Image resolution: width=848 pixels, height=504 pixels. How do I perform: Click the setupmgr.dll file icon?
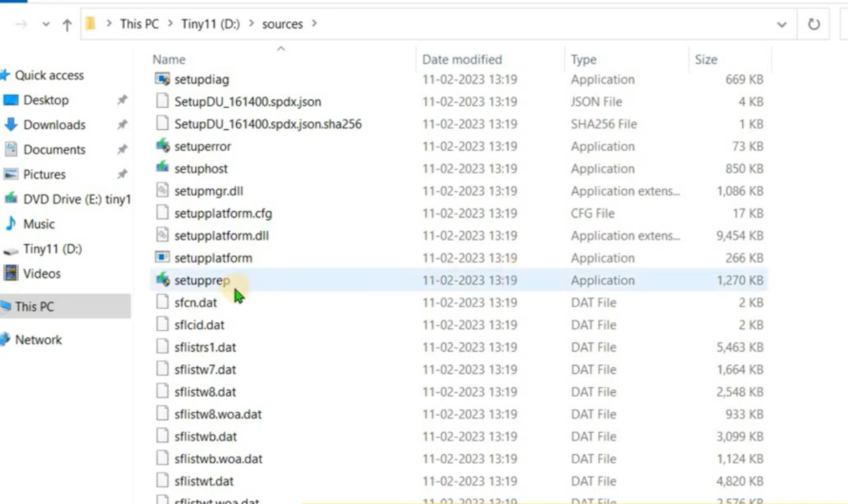click(x=162, y=190)
